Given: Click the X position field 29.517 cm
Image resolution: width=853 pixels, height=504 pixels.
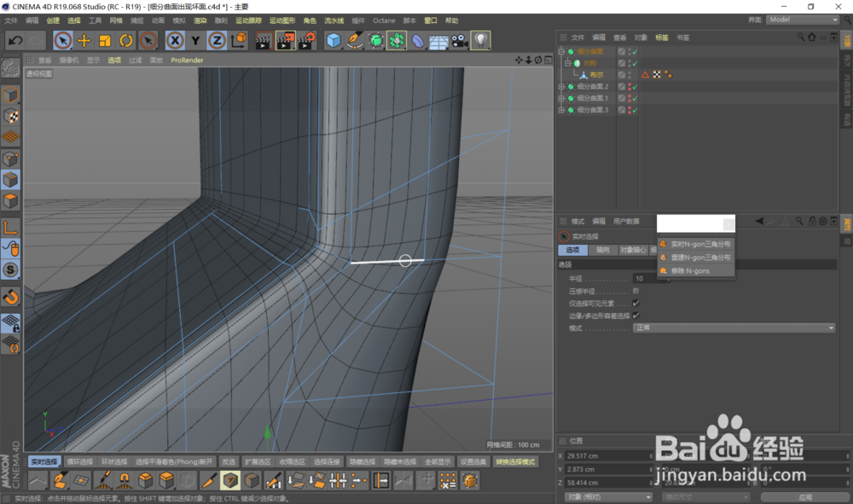Looking at the screenshot, I should (x=608, y=456).
